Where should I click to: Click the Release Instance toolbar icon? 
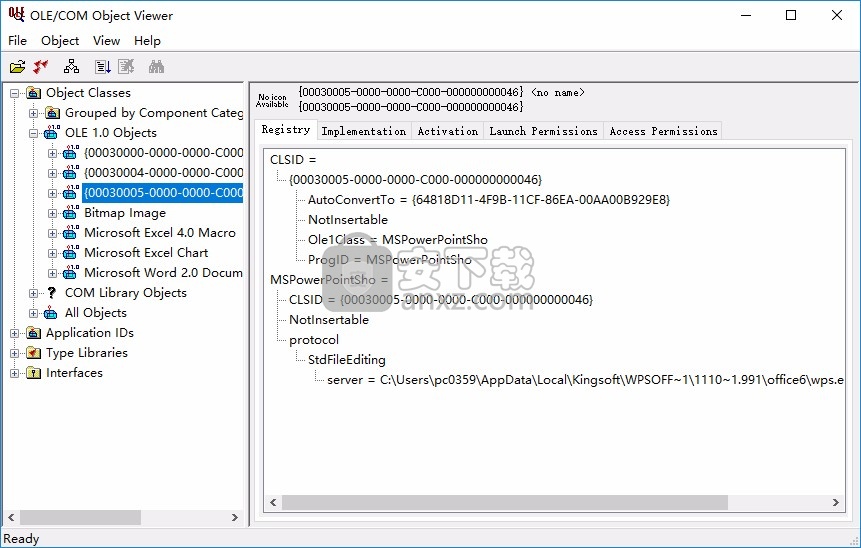pos(41,67)
